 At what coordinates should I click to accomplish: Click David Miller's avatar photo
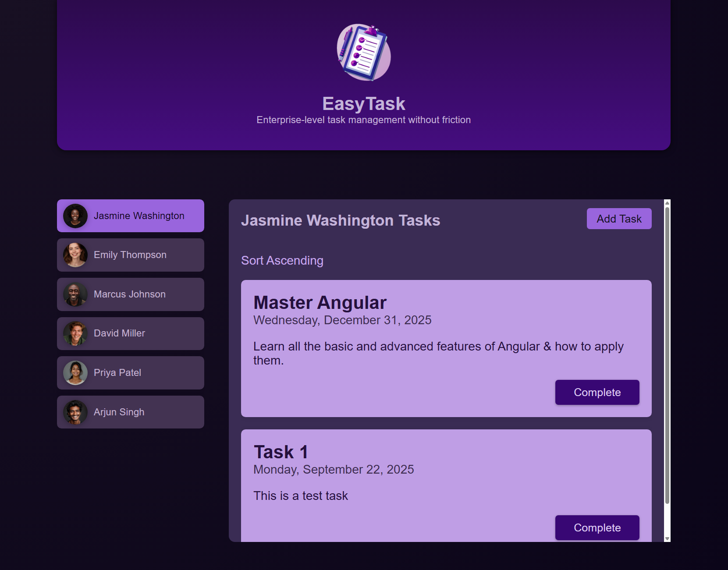pos(75,333)
